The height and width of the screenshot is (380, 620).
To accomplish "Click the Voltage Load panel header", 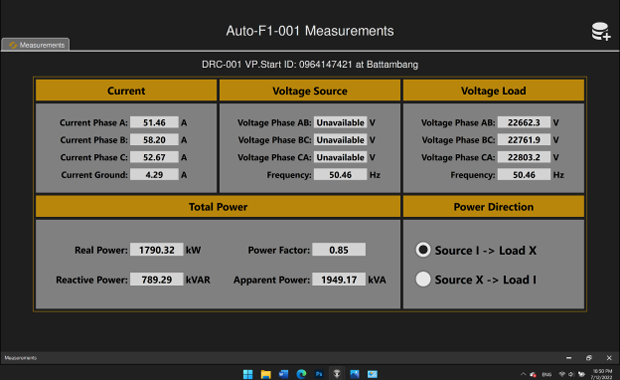I will [x=493, y=91].
